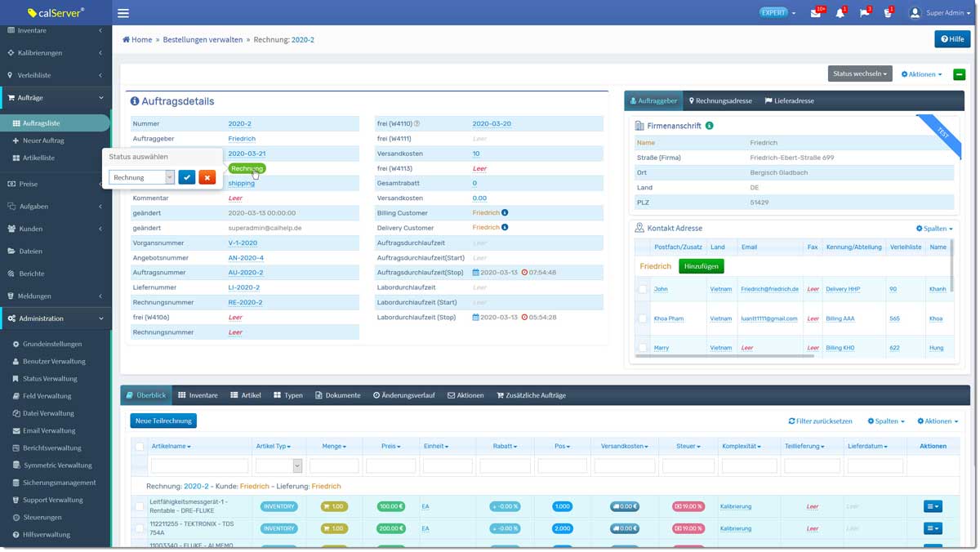Tick the checkbox for contact John
Image resolution: width=980 pixels, height=552 pixels.
tap(643, 289)
